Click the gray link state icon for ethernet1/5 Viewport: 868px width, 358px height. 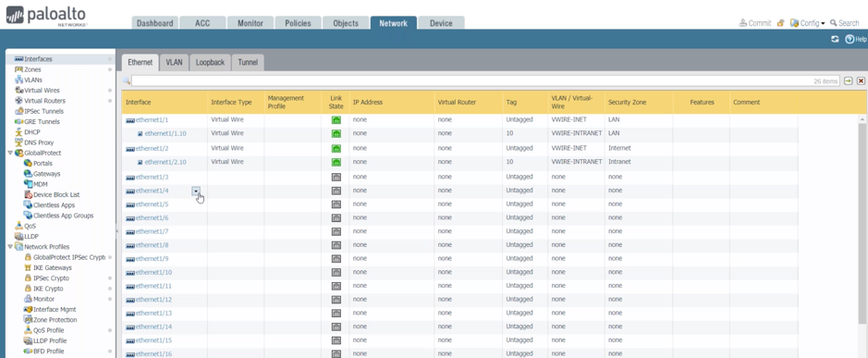[x=336, y=204]
